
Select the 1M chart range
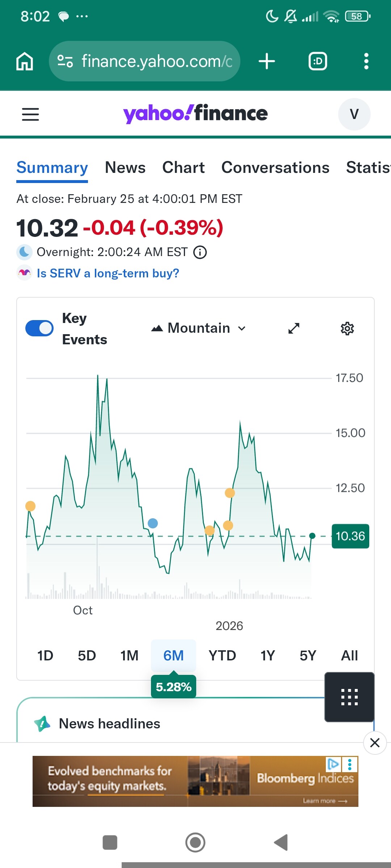pos(129,655)
